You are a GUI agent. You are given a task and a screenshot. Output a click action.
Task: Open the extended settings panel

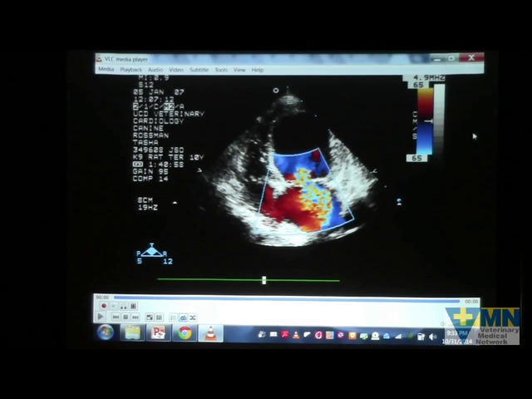tap(158, 317)
